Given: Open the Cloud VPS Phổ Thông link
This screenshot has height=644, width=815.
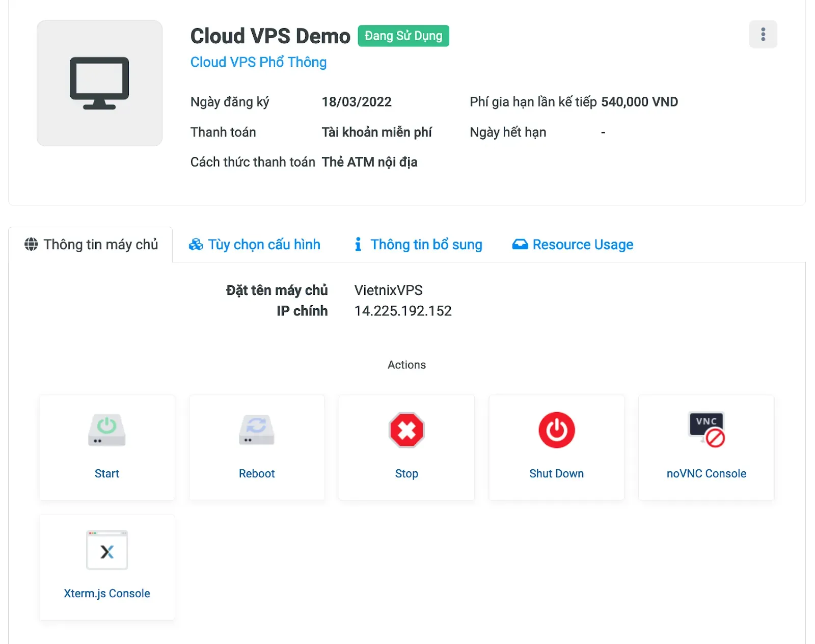Looking at the screenshot, I should coord(258,62).
